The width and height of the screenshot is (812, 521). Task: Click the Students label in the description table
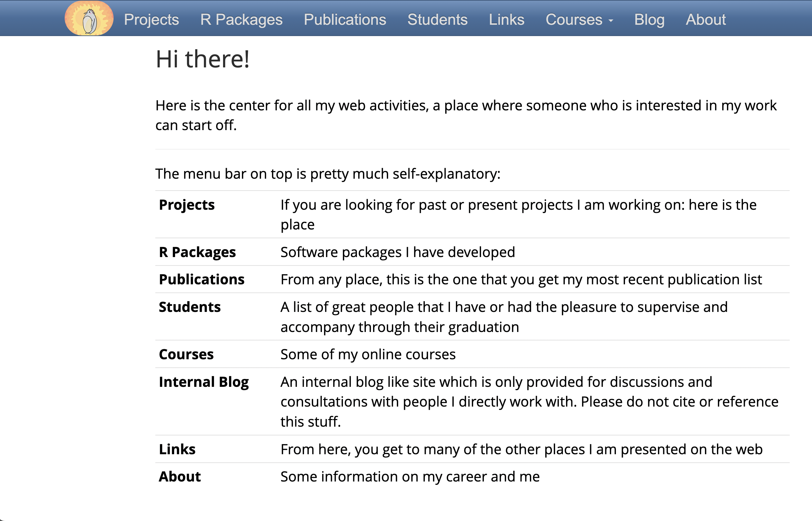click(x=190, y=307)
